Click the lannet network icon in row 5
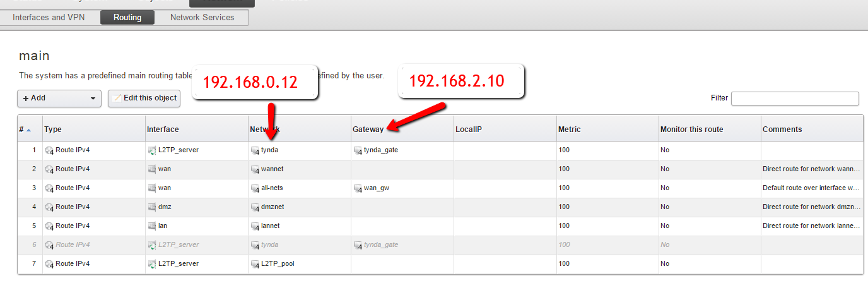Viewport: 868px width, 283px height. pyautogui.click(x=255, y=226)
